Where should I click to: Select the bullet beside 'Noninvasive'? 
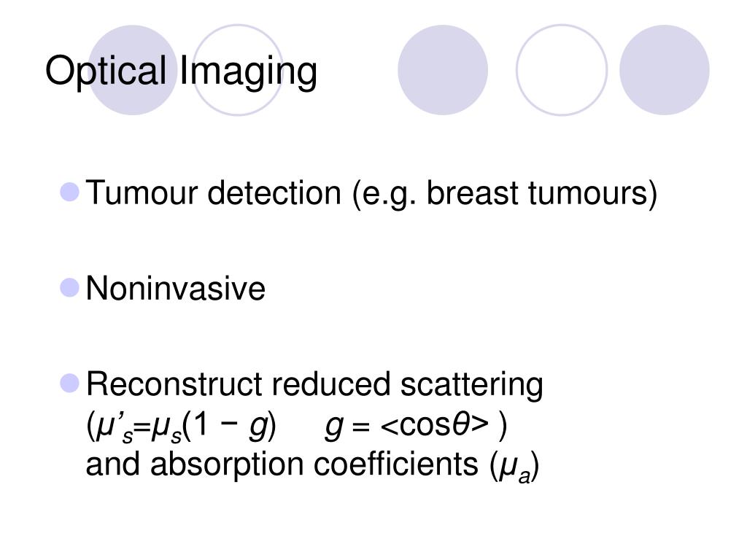69,287
